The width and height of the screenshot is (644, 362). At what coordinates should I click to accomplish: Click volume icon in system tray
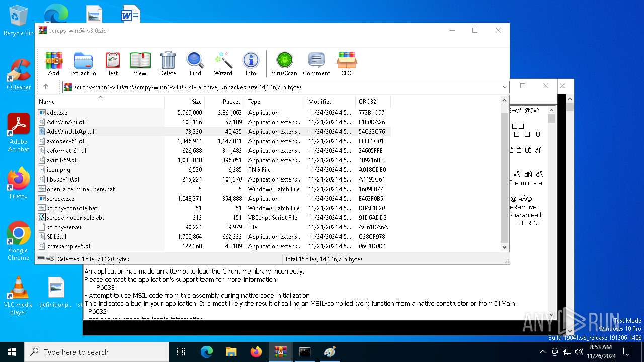point(579,352)
